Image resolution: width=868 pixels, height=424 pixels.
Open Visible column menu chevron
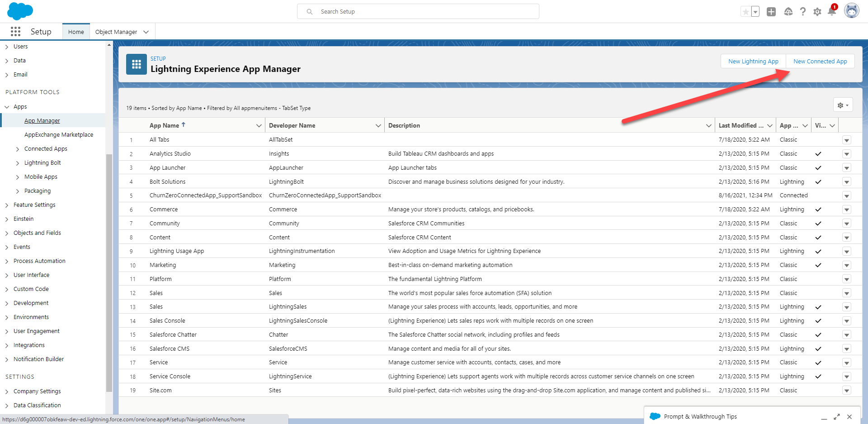pos(832,126)
